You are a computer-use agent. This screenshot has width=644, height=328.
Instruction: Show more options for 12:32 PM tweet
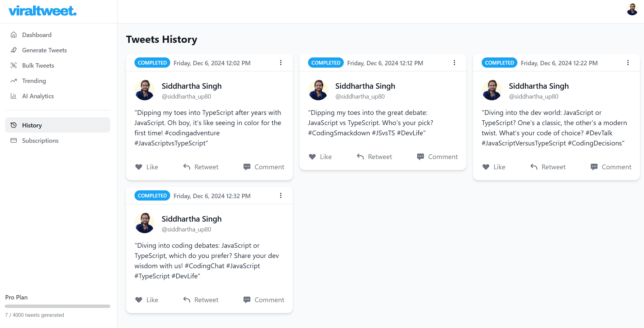point(281,195)
